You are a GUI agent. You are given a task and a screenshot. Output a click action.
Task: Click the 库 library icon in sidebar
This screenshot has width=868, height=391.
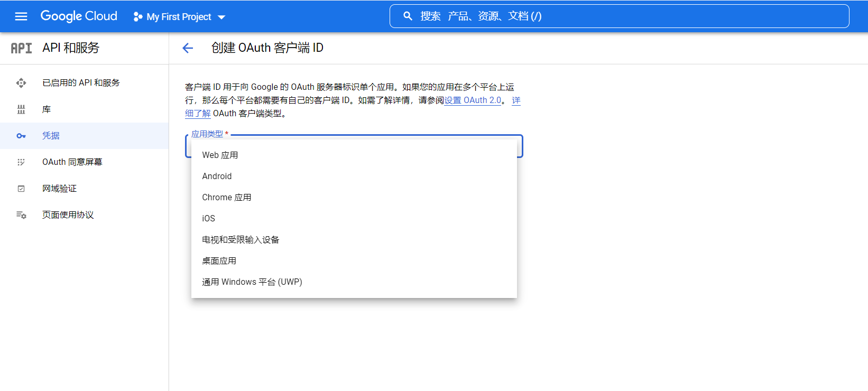click(x=21, y=109)
